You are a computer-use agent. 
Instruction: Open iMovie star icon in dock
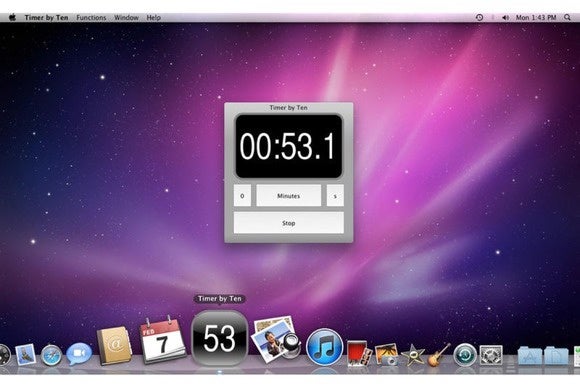click(413, 355)
